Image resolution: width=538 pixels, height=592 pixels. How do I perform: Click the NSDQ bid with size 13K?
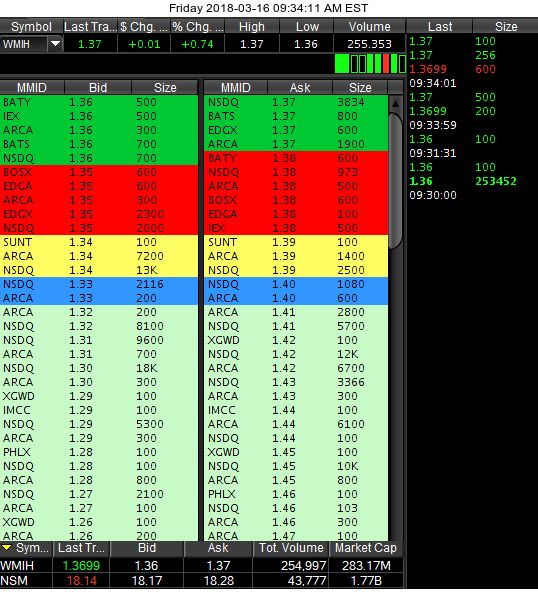[99, 270]
